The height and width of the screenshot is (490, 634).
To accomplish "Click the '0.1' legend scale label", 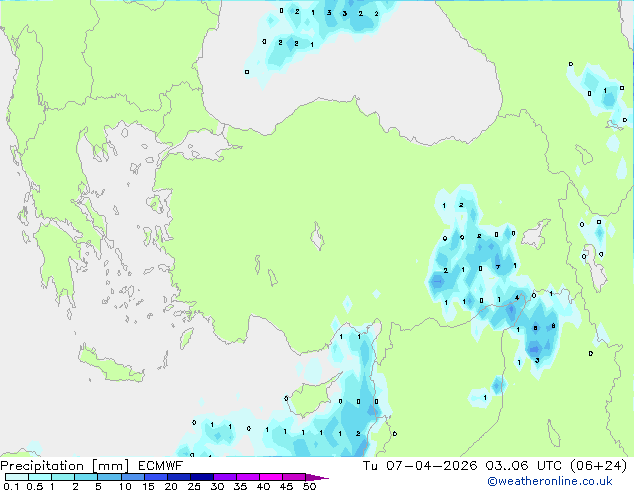I will [11, 486].
